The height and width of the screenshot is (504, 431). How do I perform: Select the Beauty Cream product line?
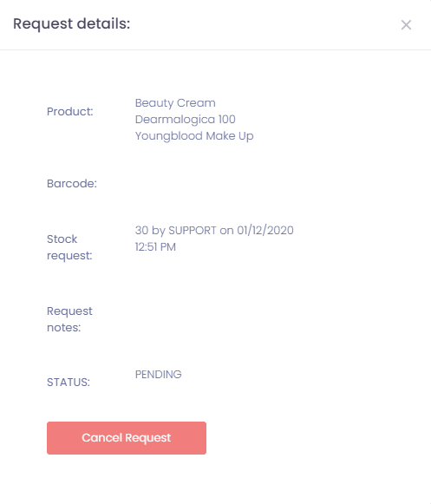175,103
